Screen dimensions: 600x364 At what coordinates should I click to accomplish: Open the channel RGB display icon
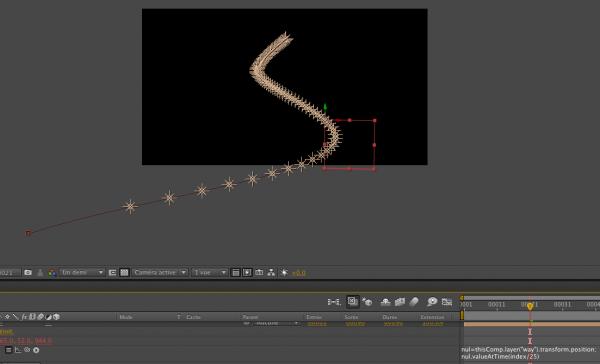coord(52,273)
